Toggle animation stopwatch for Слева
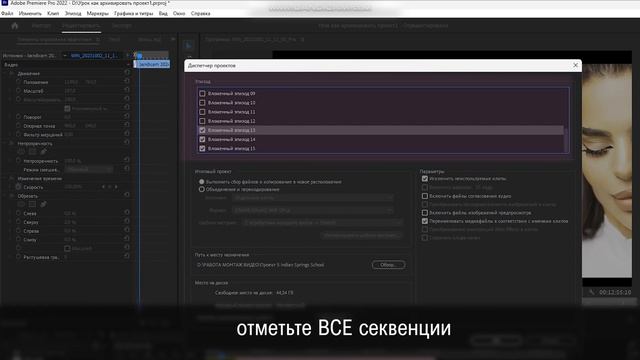This screenshot has height=360, width=640. (x=18, y=213)
